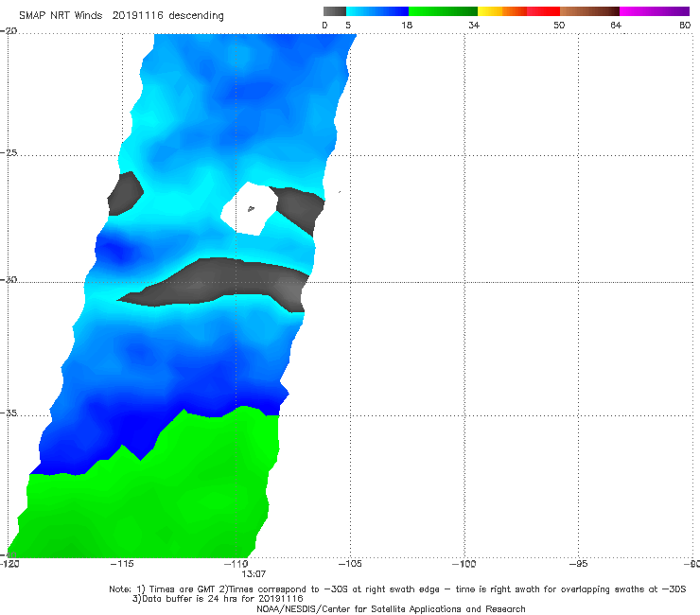The height and width of the screenshot is (615, 700).
Task: Click the note "3)Data buffer is 24 hrs"
Action: pyautogui.click(x=218, y=599)
